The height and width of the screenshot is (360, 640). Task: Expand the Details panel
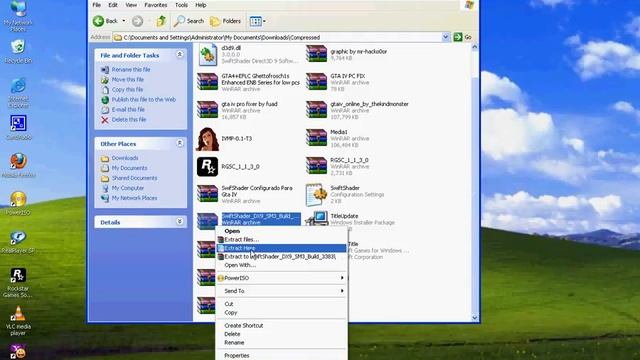click(x=180, y=222)
